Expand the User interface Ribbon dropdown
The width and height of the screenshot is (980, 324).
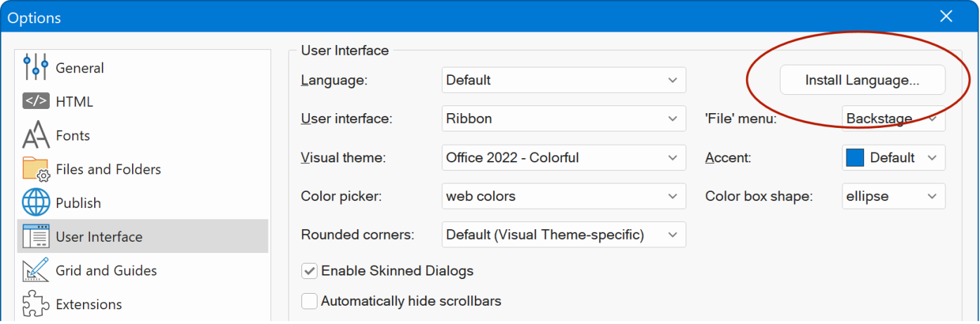tap(563, 119)
